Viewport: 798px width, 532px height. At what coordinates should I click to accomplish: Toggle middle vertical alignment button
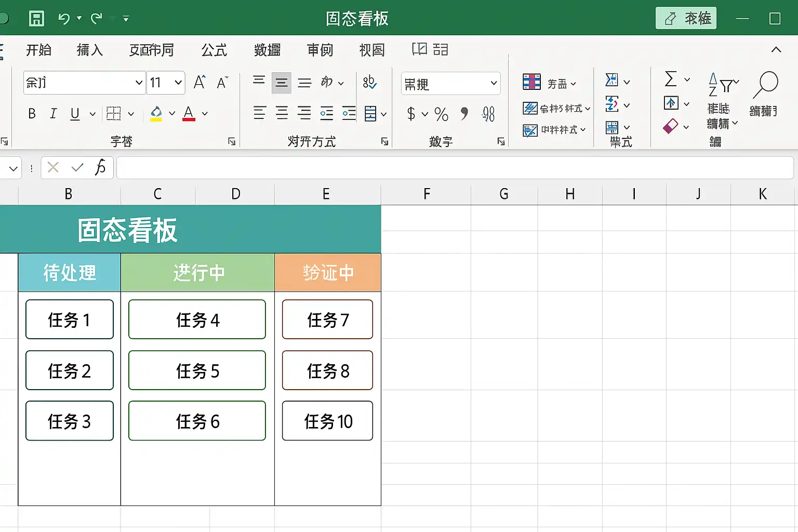281,83
